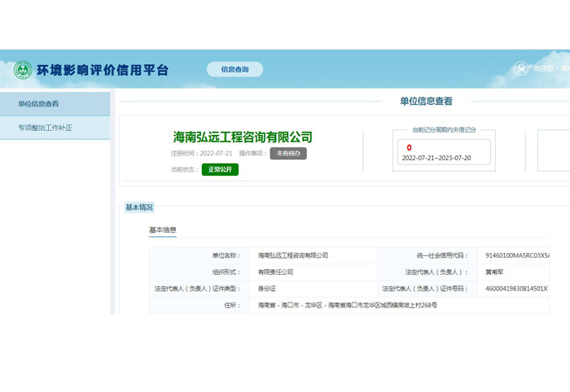Screen dimensions: 570x392
Task: Click the red score value 0
Action: click(x=409, y=148)
